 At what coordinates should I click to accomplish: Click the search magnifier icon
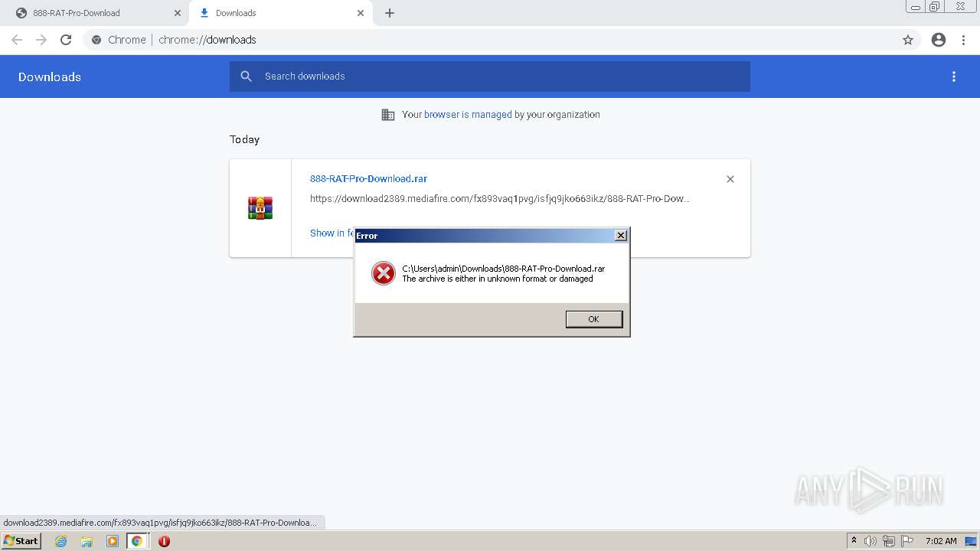247,77
